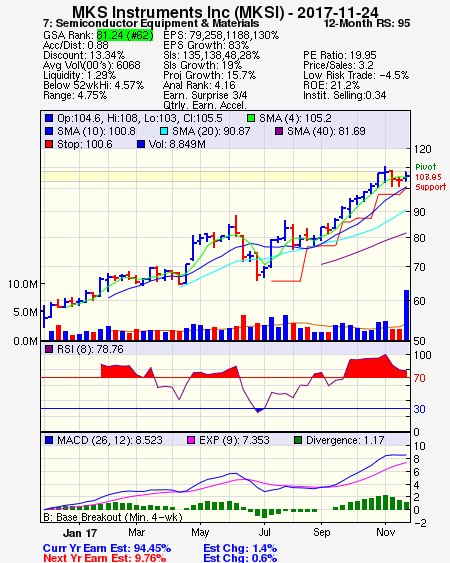Click the Divergence: 1.17 label

click(x=345, y=440)
